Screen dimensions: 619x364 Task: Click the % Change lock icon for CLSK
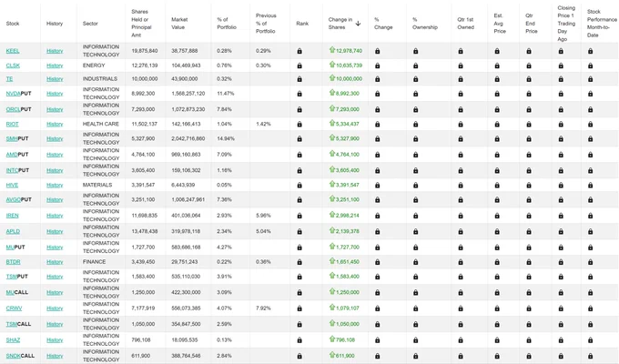point(378,66)
